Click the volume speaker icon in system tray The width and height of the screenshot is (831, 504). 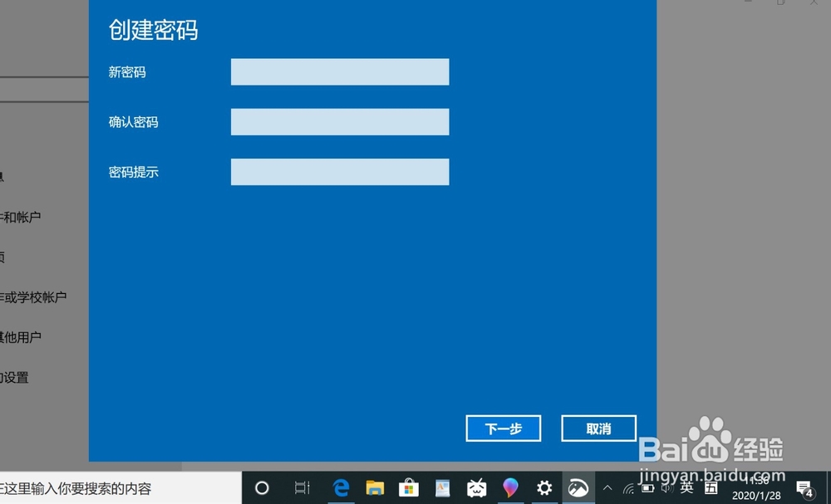click(667, 488)
